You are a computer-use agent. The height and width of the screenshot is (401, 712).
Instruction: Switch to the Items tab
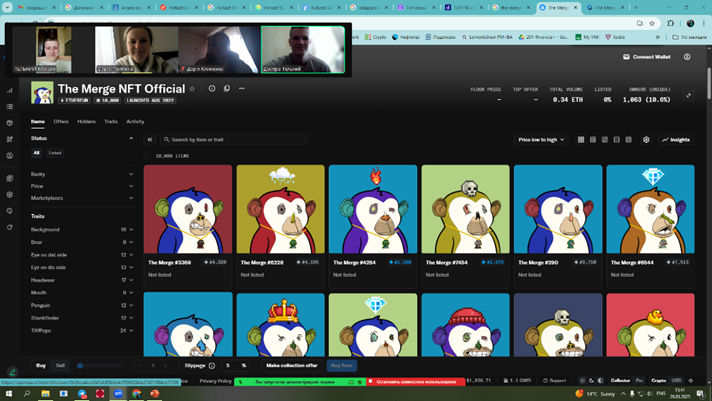coord(38,121)
